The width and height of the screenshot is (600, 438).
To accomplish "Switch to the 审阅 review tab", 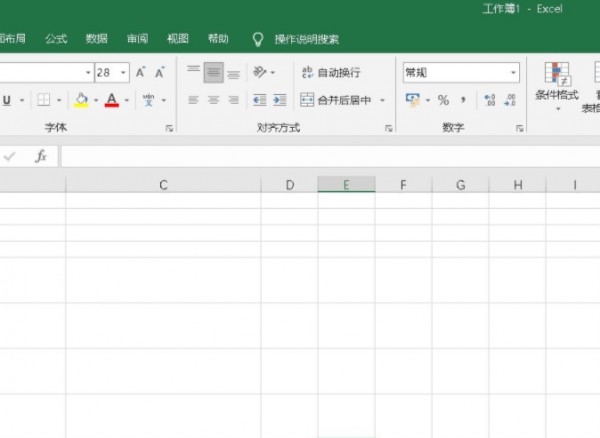I will [137, 39].
